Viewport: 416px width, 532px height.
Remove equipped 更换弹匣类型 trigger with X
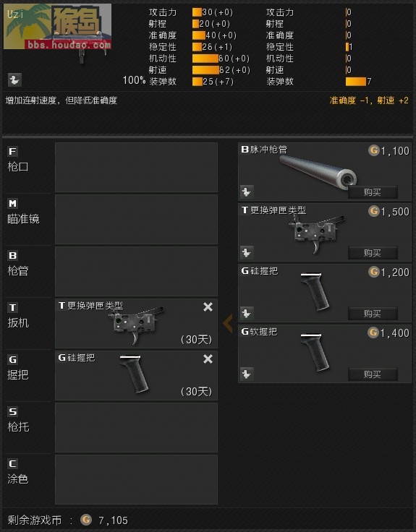208,307
